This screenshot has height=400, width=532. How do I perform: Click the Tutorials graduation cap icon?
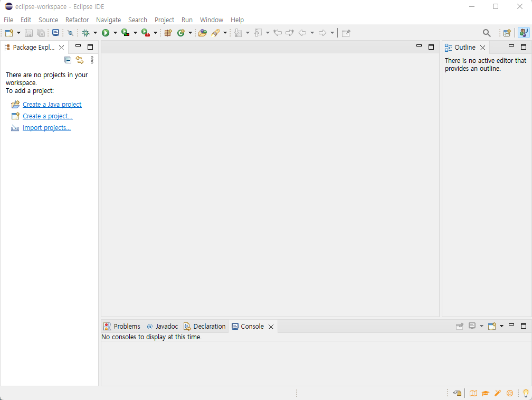click(486, 393)
